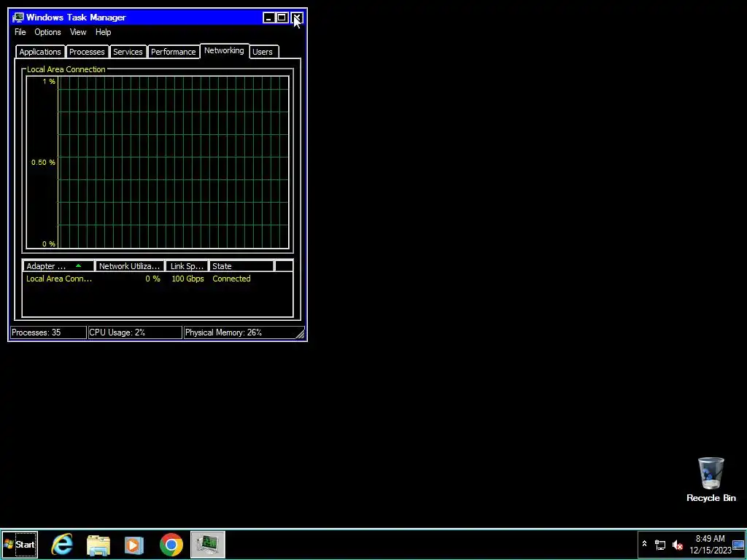Image resolution: width=747 pixels, height=560 pixels.
Task: Switch to the Processes tab
Action: click(x=87, y=52)
